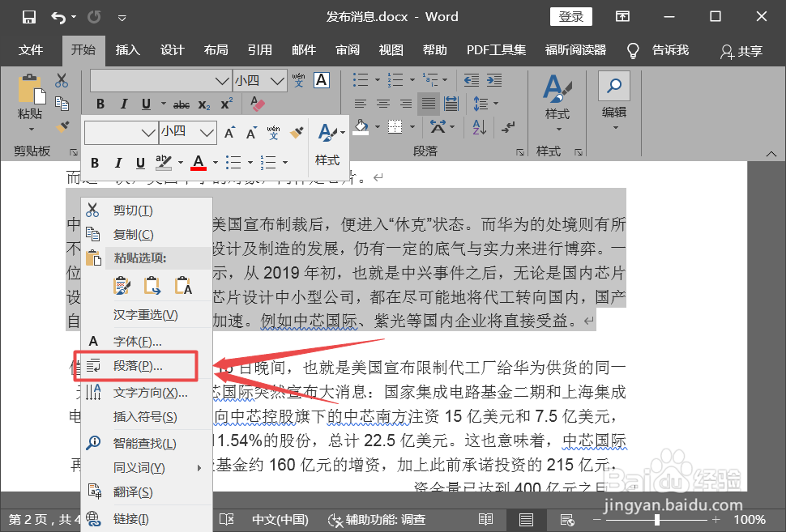Choose 翻译(S) in context menu

pos(147,492)
